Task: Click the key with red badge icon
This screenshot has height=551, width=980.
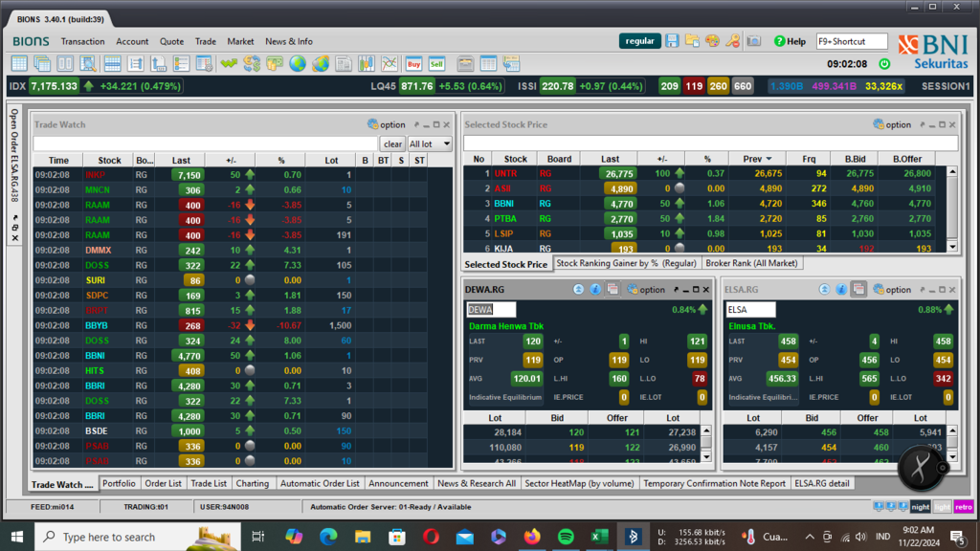Action: [x=732, y=41]
